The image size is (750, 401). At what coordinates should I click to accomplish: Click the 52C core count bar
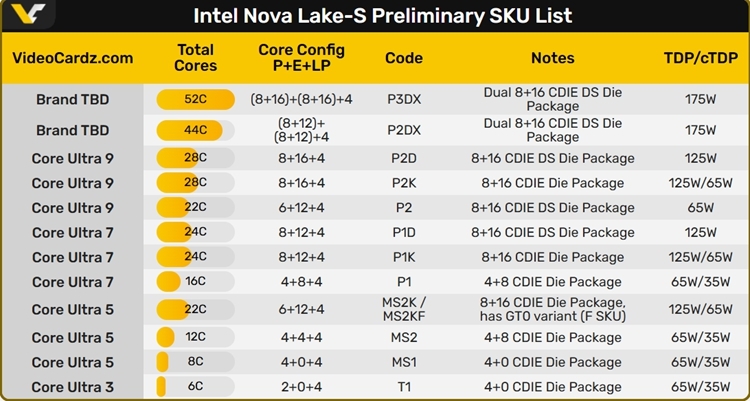(x=196, y=100)
